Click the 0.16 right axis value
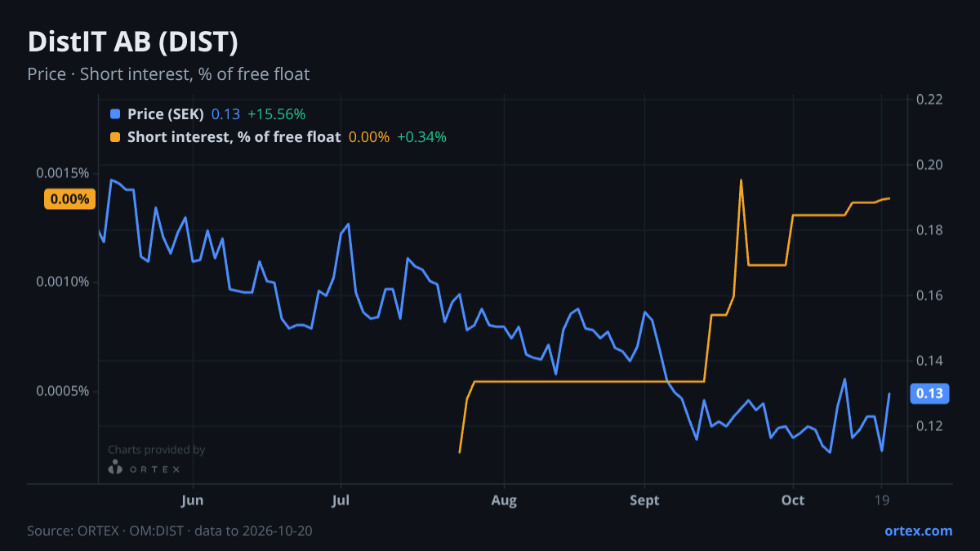Screen dimensions: 980x551 [x=929, y=295]
